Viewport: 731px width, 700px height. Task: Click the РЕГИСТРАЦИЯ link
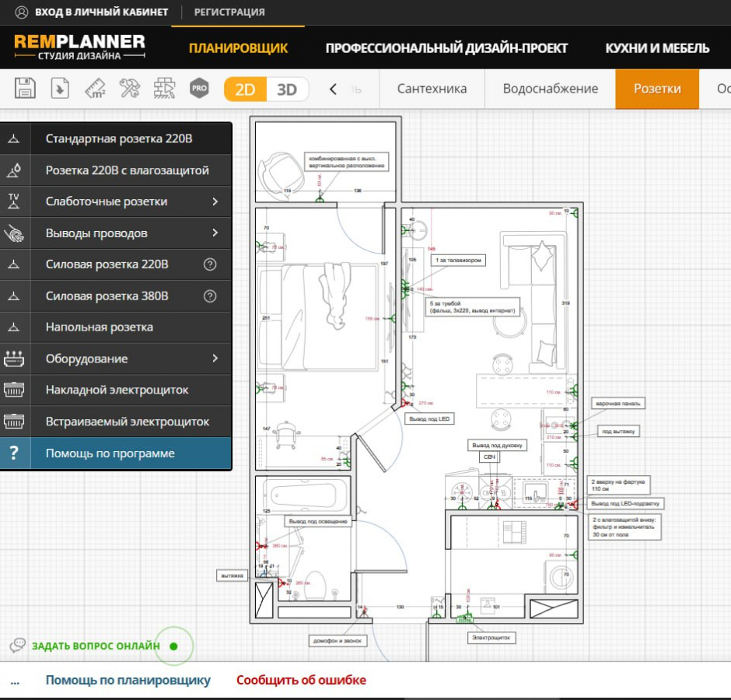[x=229, y=12]
